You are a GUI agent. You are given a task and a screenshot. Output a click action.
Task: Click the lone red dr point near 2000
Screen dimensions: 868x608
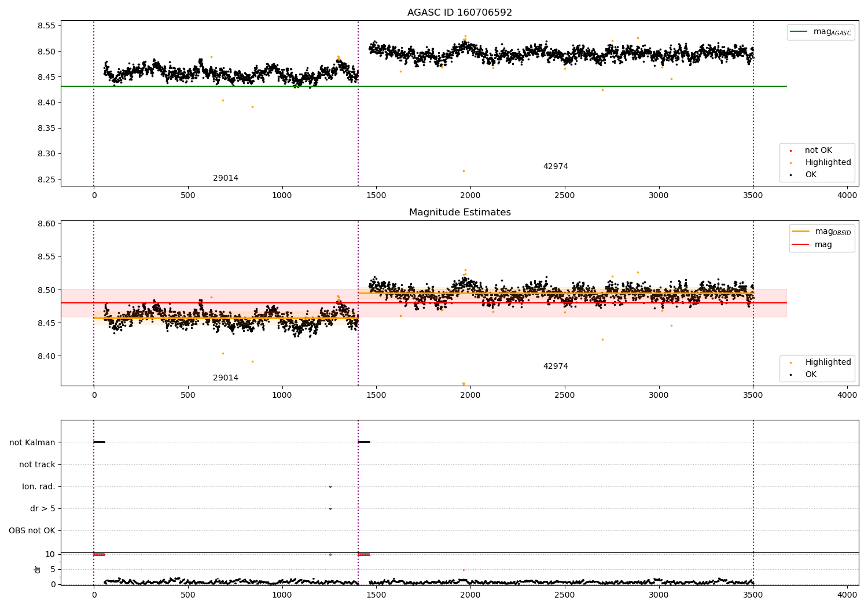pos(464,570)
